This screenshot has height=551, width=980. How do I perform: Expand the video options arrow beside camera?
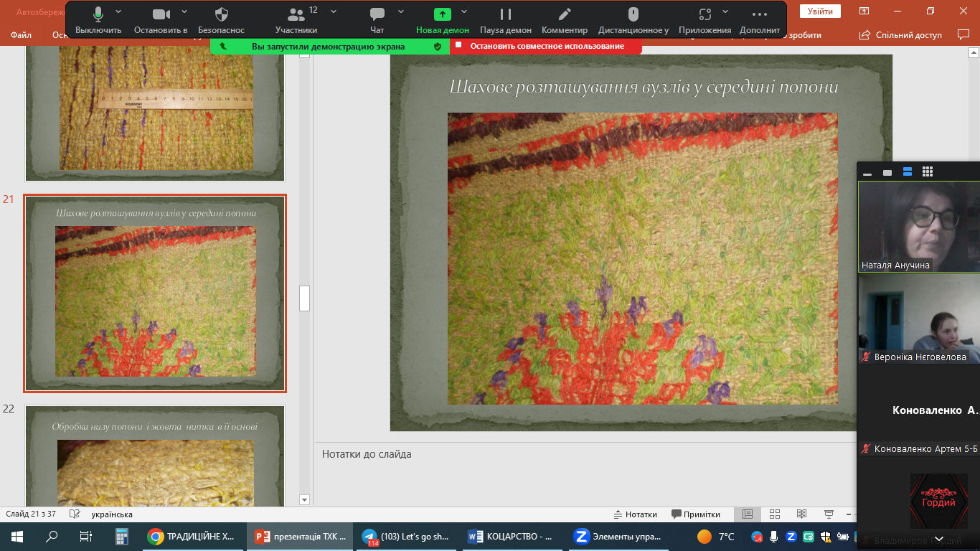pyautogui.click(x=184, y=12)
